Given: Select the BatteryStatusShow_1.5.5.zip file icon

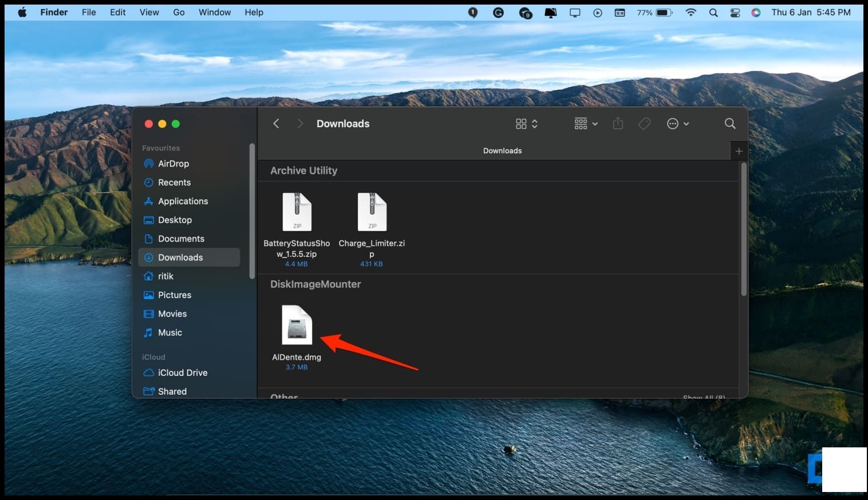Looking at the screenshot, I should click(x=297, y=212).
